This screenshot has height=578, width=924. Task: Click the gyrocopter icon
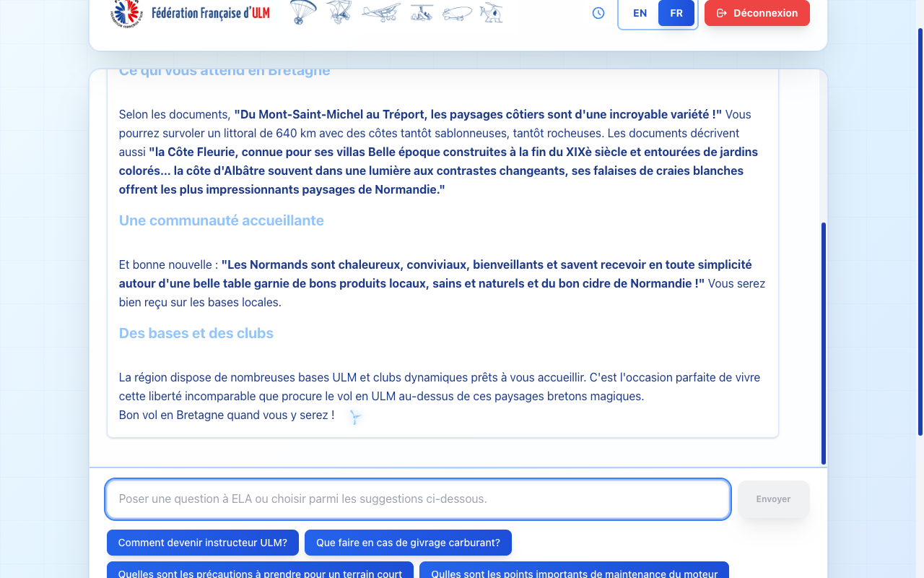[x=422, y=12]
